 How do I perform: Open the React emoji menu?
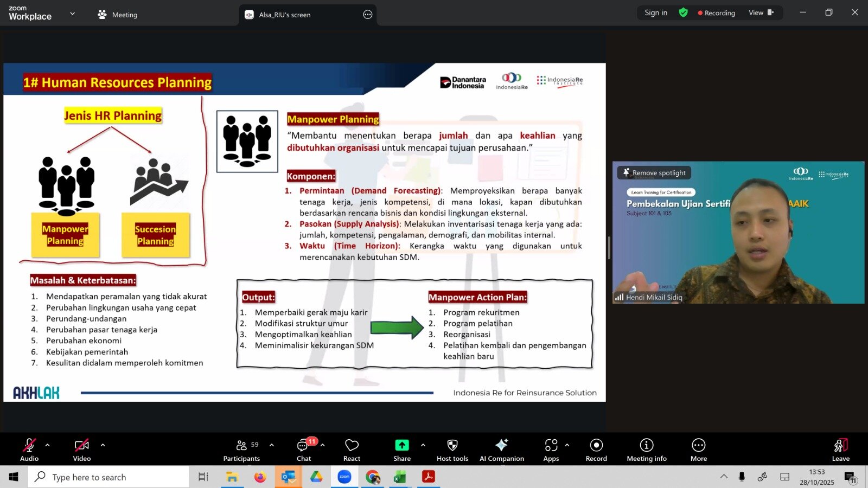pos(352,450)
